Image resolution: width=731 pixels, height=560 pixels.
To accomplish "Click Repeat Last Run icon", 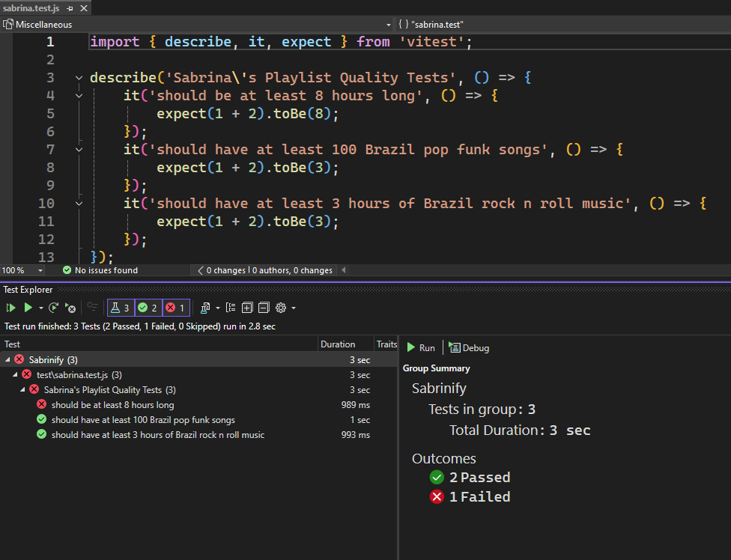I will 54,308.
